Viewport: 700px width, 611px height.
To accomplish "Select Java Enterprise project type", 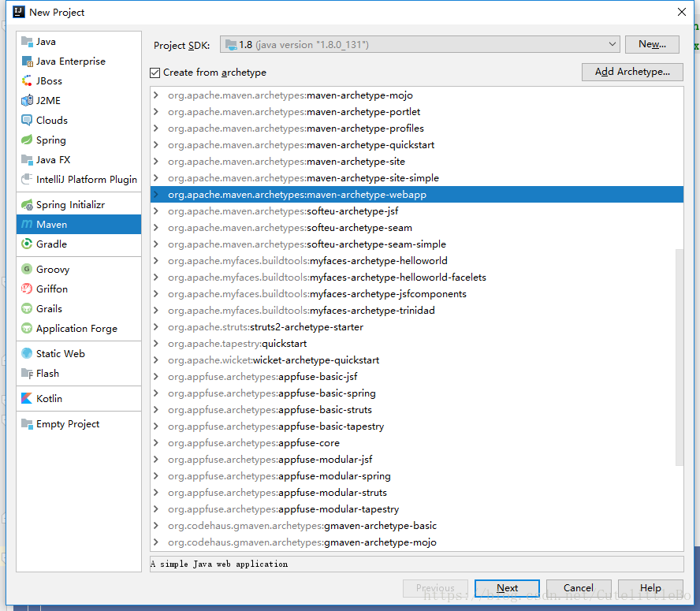I will point(79,61).
